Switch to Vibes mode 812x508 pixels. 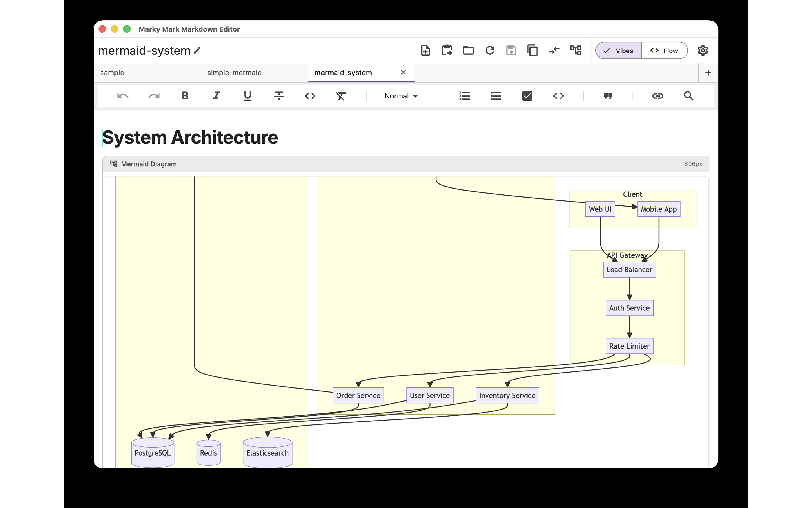[618, 51]
